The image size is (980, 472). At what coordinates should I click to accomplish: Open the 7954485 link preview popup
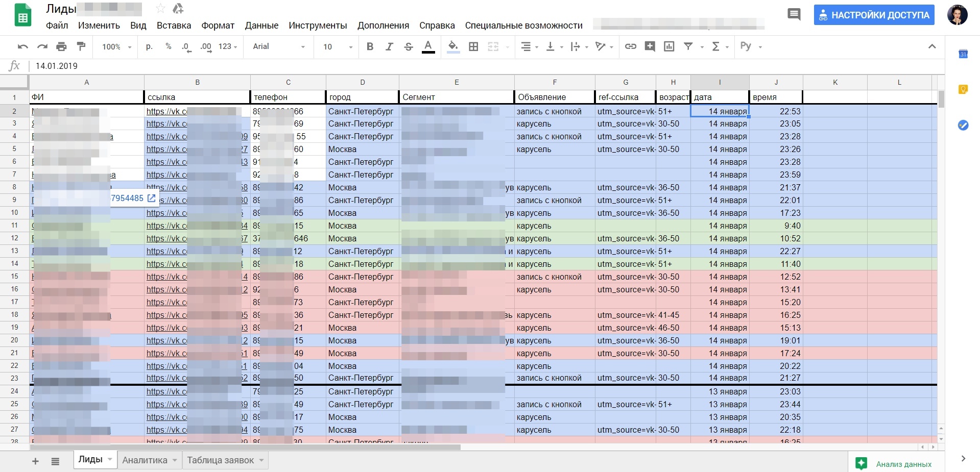134,198
